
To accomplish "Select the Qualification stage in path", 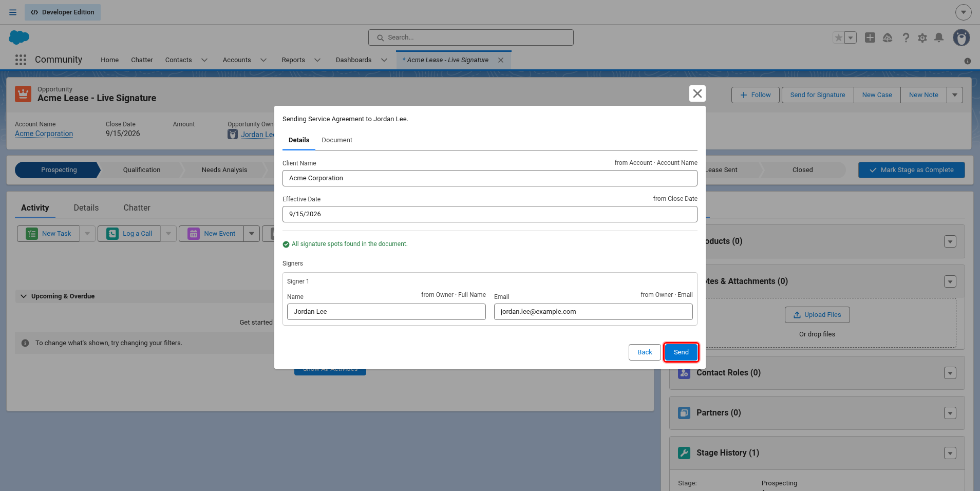I will [142, 170].
